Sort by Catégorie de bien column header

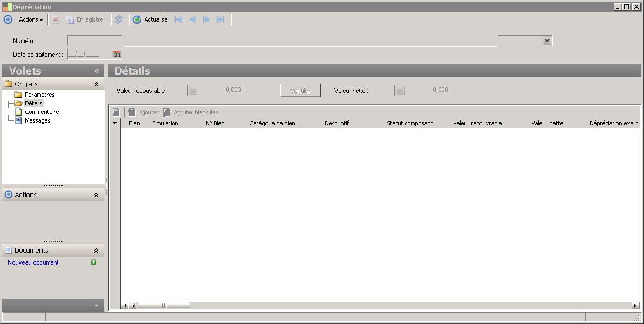pos(272,123)
